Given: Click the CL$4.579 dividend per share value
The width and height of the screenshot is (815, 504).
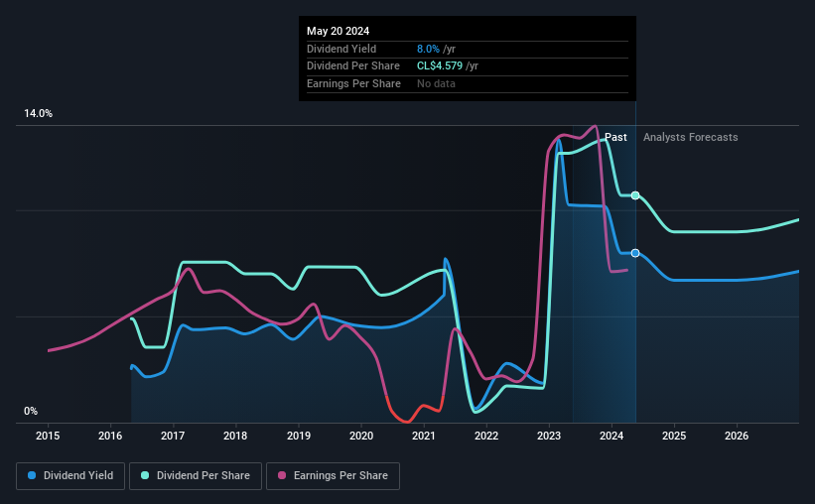Looking at the screenshot, I should 440,66.
